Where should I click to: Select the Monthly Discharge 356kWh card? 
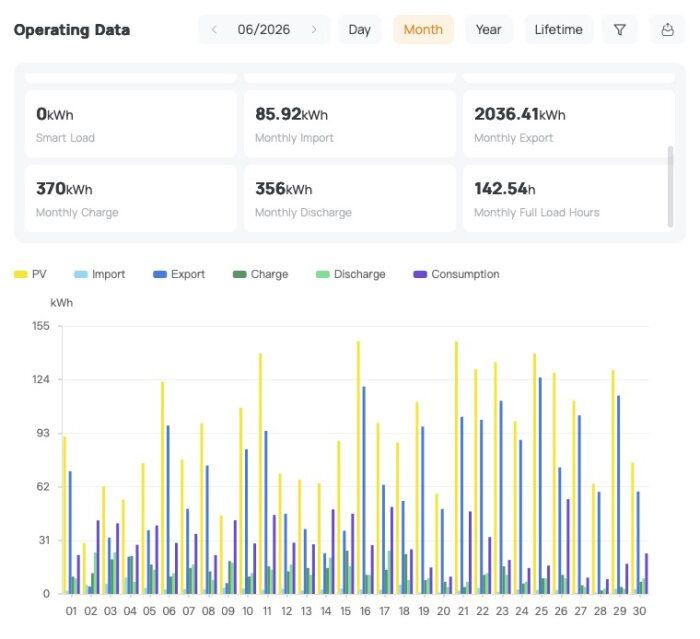pos(350,198)
